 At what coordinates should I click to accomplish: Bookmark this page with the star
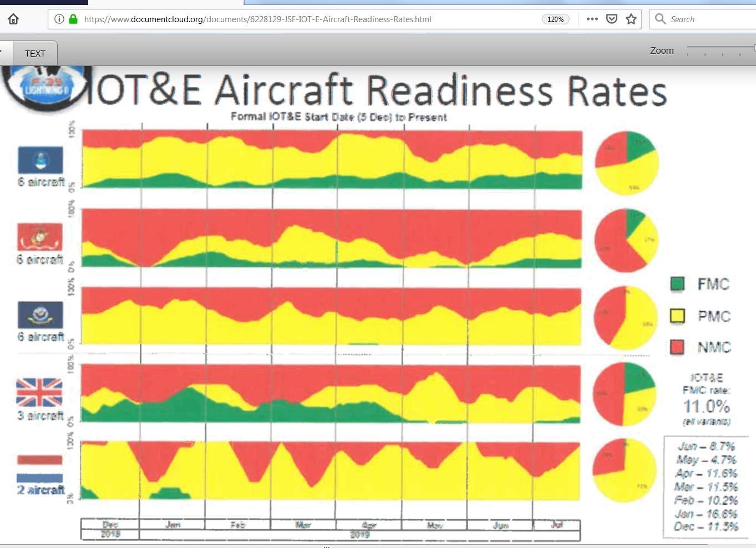point(631,19)
